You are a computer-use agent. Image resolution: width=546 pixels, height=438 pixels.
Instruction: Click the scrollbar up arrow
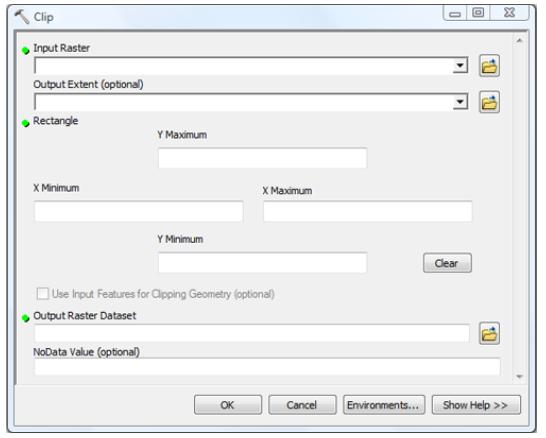pos(519,41)
